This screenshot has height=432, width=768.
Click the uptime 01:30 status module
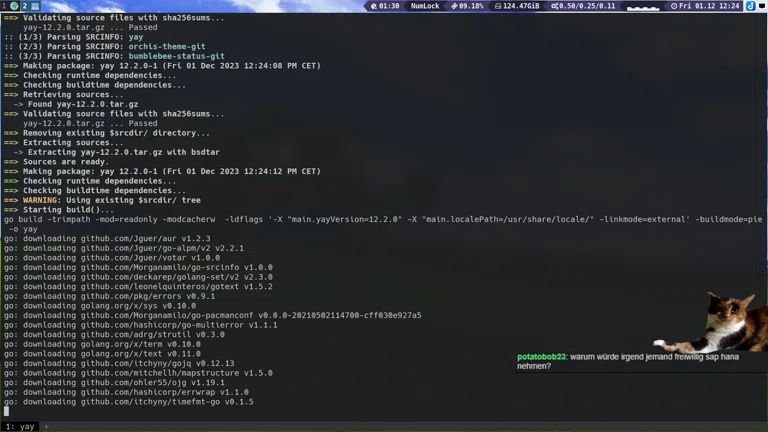(384, 6)
